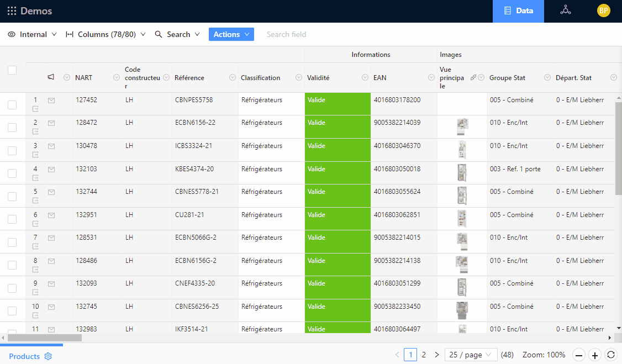
Task: Click the blue Actions button
Action: 231,34
